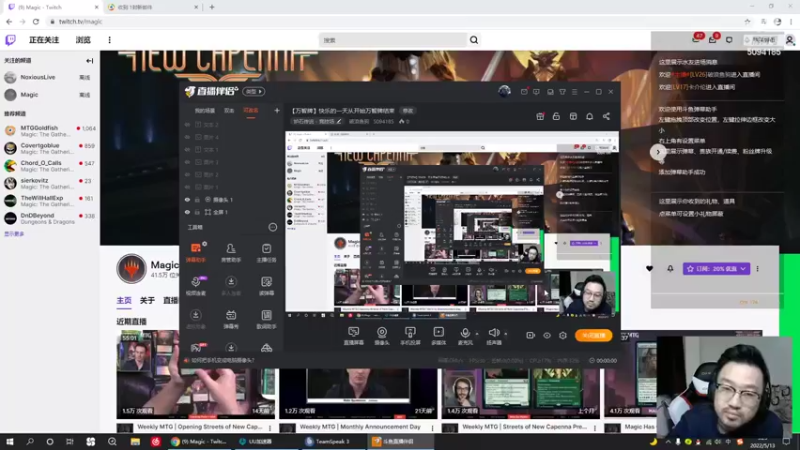This screenshot has width=800, height=450.
Task: Open the 主播任务 streamer task tool
Action: pos(266,253)
